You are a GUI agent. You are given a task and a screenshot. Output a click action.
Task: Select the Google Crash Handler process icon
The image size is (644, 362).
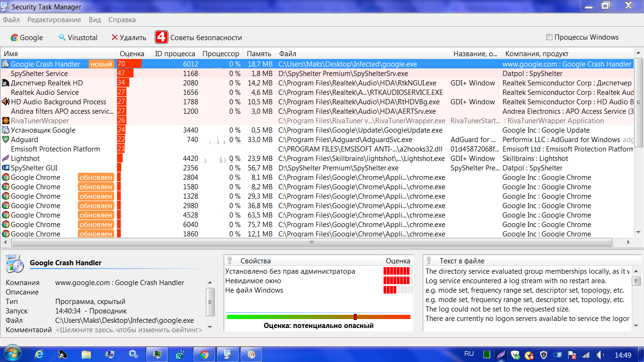click(6, 64)
